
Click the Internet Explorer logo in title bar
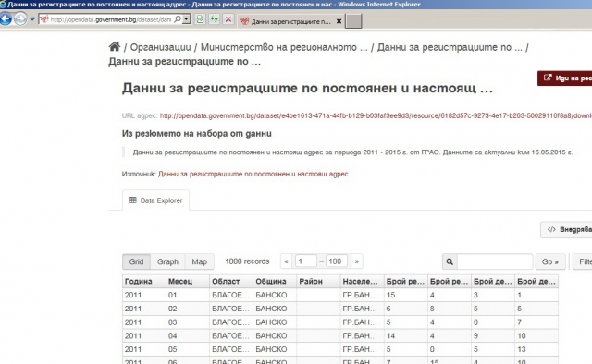3,4
